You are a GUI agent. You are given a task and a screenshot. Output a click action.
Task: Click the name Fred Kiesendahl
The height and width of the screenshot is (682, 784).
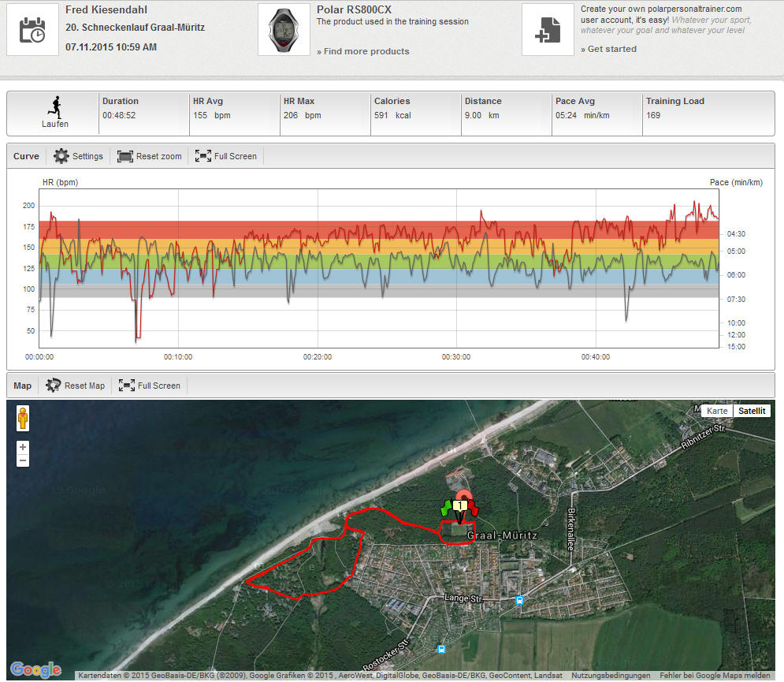coord(106,9)
